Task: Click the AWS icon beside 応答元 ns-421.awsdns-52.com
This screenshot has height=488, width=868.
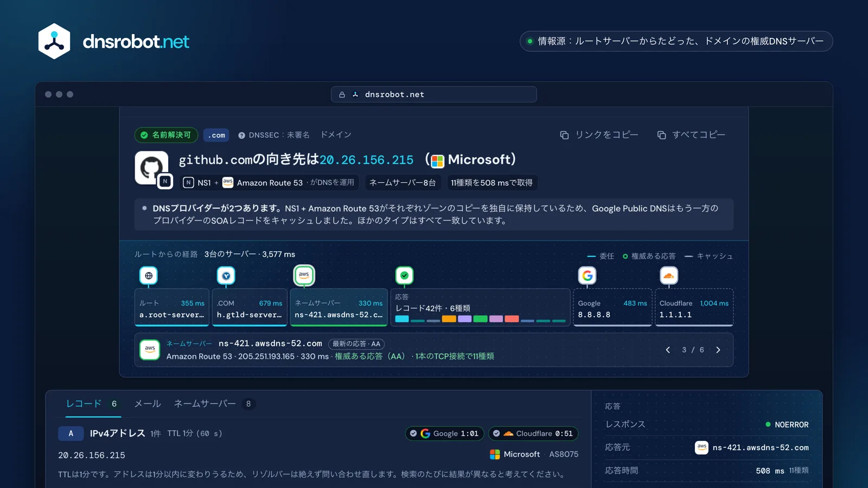Action: pos(701,447)
